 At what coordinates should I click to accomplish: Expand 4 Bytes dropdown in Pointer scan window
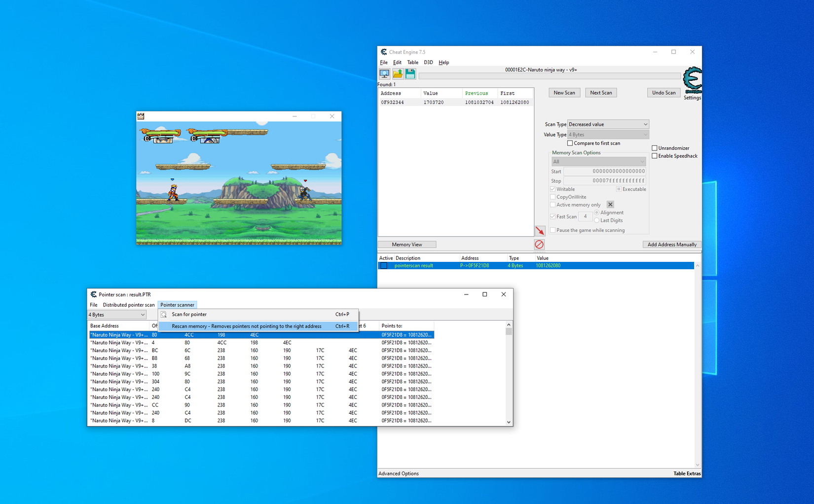117,315
